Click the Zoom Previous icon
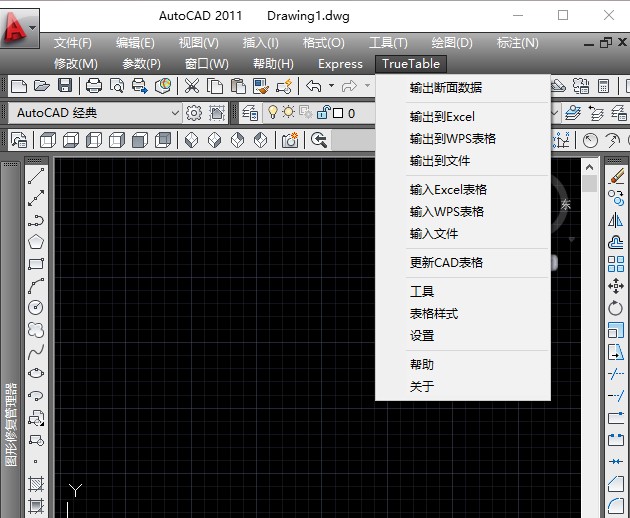Image resolution: width=630 pixels, height=518 pixels. (319, 140)
